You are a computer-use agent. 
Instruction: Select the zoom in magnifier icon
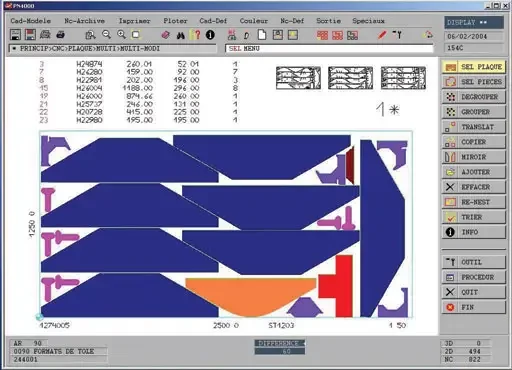[x=121, y=35]
